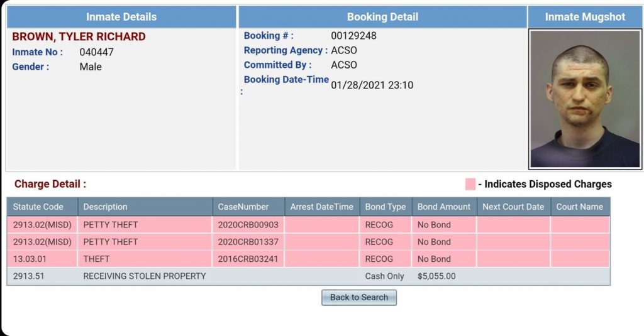
Task: Click the Bond Type column header
Action: 386,207
